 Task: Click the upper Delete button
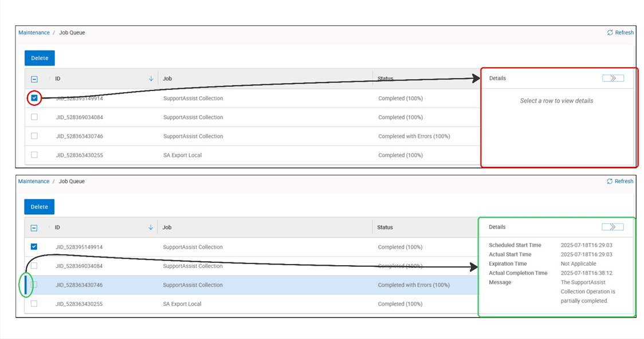[40, 58]
